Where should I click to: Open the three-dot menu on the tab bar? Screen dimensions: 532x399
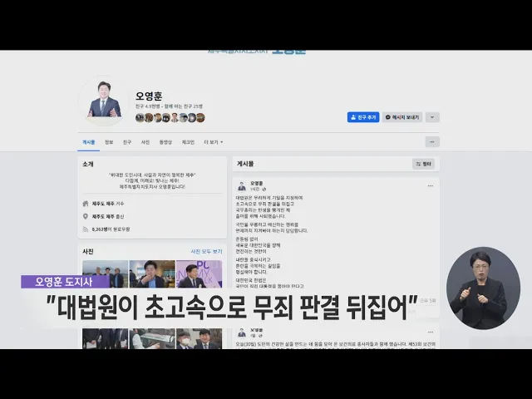(432, 142)
